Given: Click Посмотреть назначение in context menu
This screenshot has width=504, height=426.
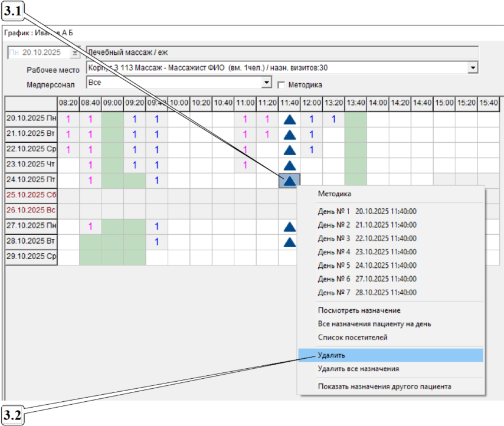Looking at the screenshot, I should [x=359, y=310].
